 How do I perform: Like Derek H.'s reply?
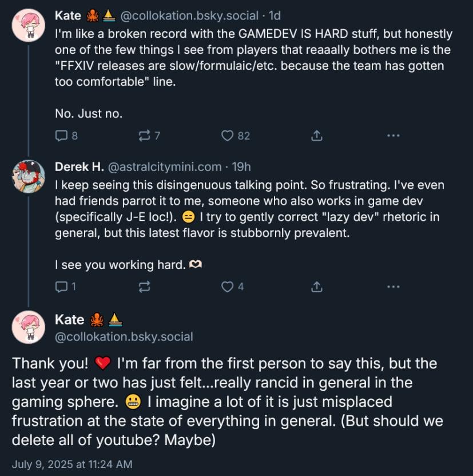[x=228, y=287]
